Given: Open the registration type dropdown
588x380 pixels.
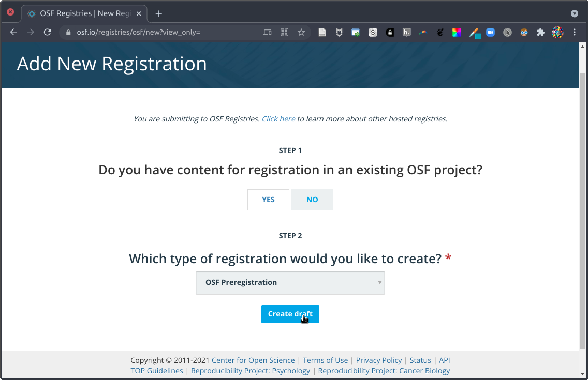Looking at the screenshot, I should point(290,283).
